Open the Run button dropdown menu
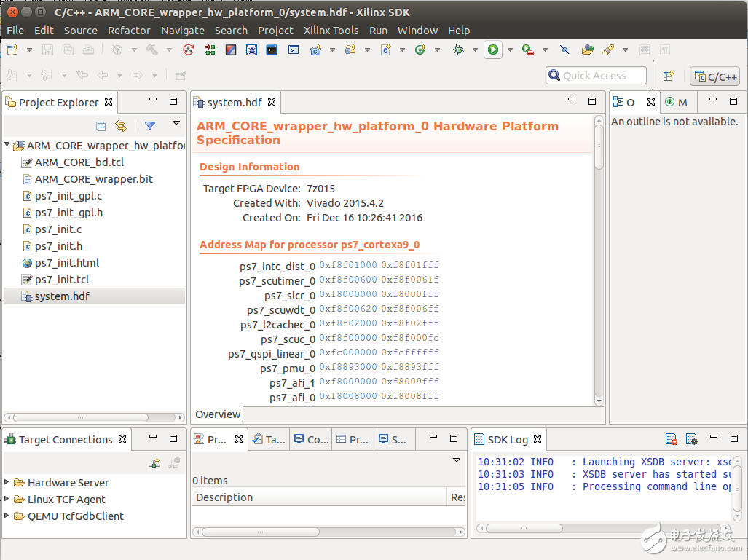This screenshot has width=748, height=560. [509, 50]
